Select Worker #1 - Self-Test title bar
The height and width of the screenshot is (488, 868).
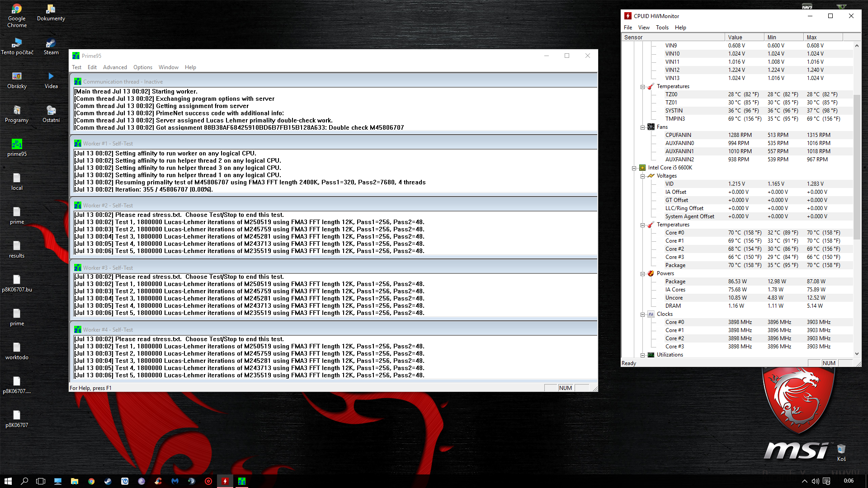[x=333, y=143]
